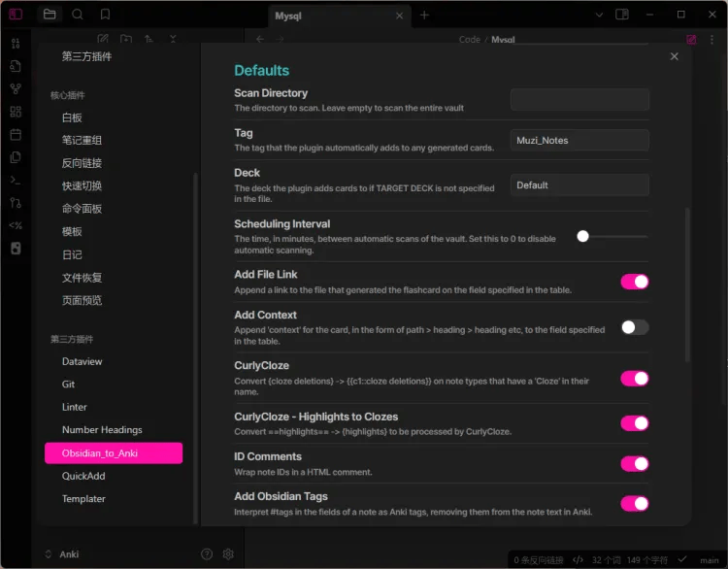Viewport: 728px width, 569px height.
Task: Enable the Add Context toggle
Action: click(x=635, y=327)
